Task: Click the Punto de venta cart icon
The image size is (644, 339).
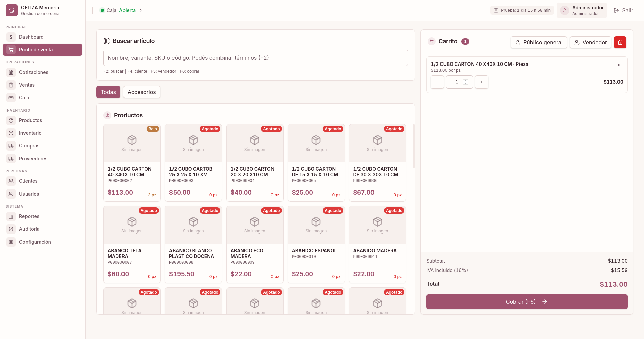Action: [11, 50]
